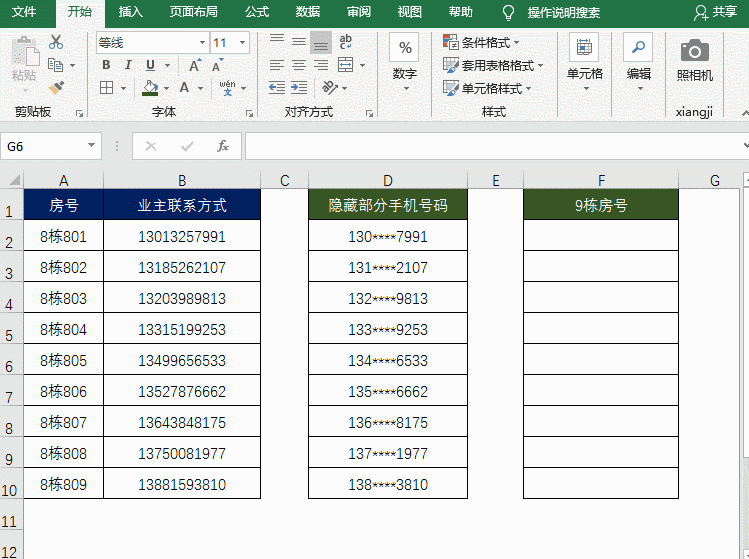Click the Cut scissors icon
Screen dimensions: 749x559
56,42
